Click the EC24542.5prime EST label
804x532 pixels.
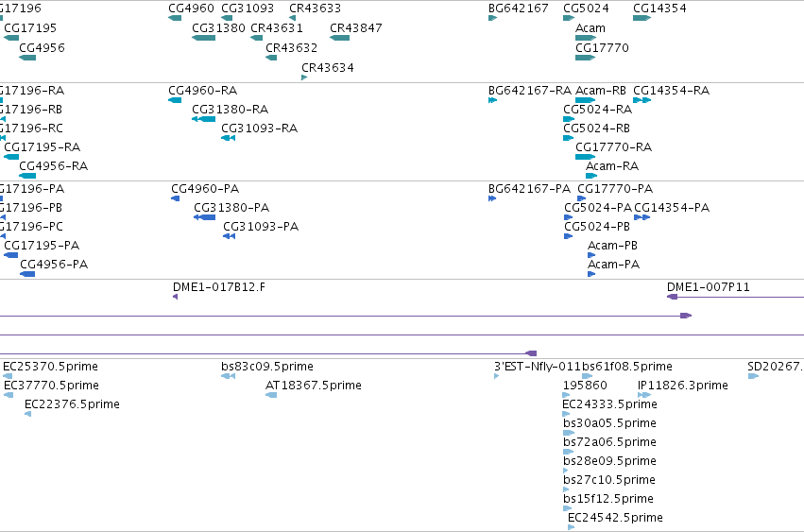(615, 518)
